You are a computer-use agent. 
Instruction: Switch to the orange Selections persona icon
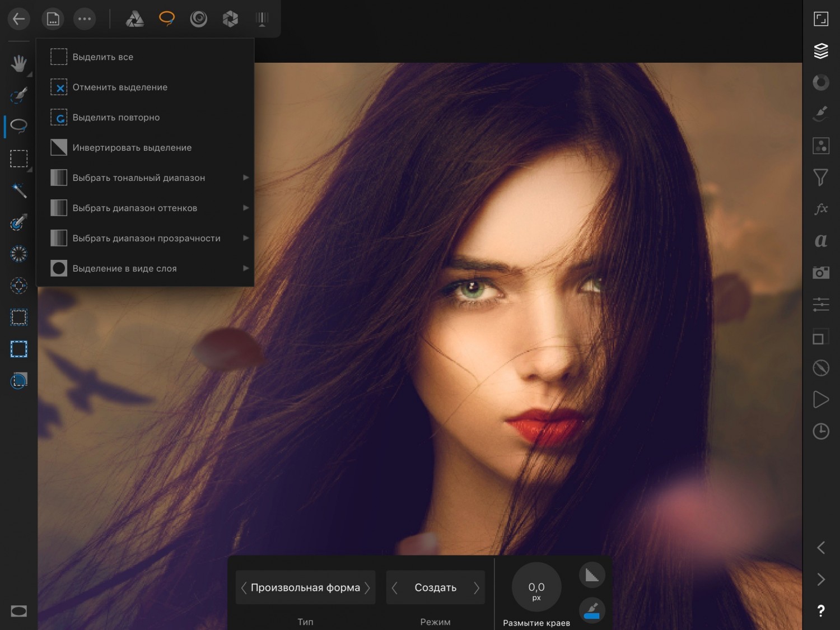[x=167, y=18]
